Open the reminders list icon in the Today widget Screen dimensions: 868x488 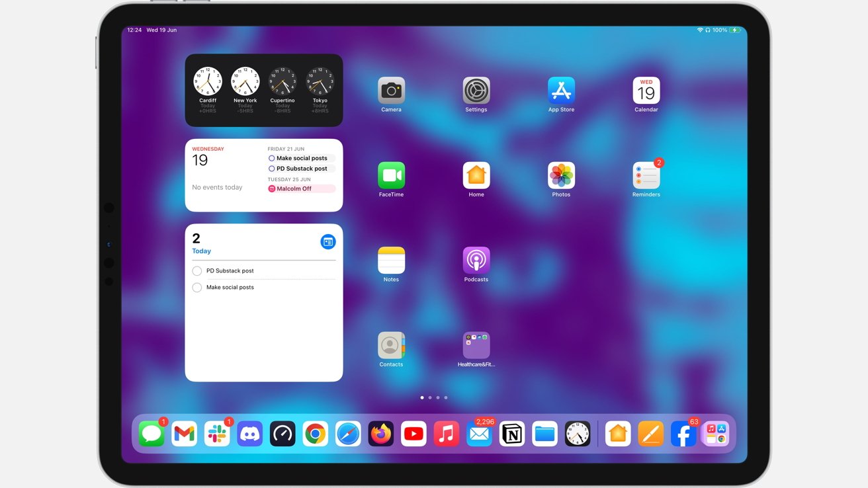328,242
